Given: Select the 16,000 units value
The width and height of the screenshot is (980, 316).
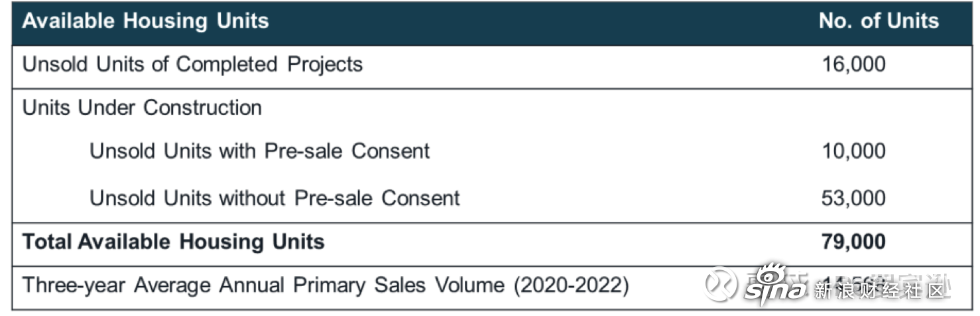Looking at the screenshot, I should [853, 65].
